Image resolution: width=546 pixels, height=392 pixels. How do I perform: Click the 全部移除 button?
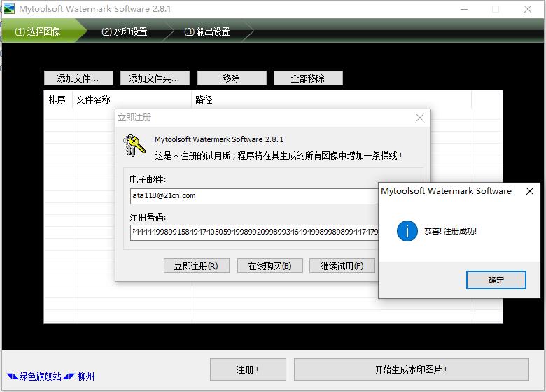coord(308,78)
